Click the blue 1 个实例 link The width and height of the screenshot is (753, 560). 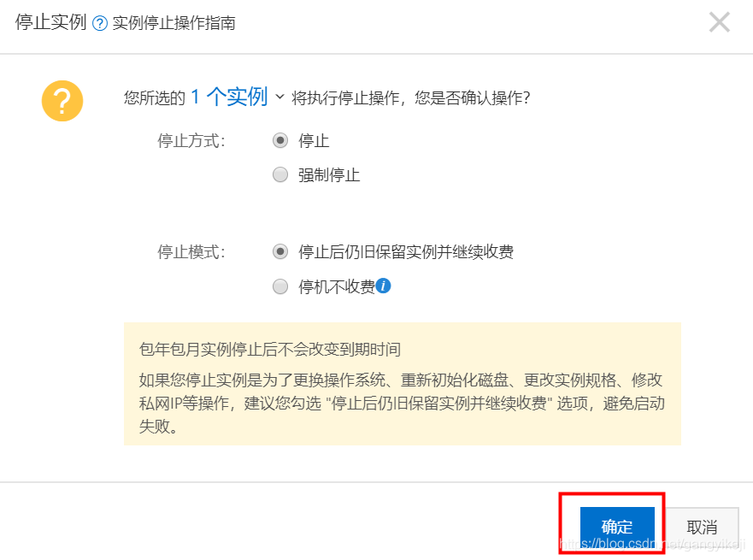[x=230, y=97]
